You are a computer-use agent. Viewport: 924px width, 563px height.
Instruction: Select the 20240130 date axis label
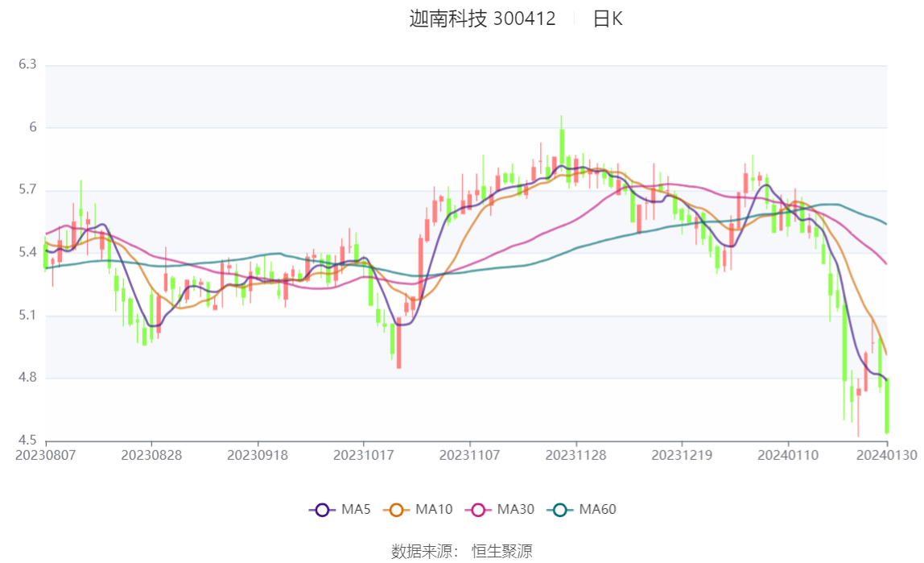tap(886, 455)
